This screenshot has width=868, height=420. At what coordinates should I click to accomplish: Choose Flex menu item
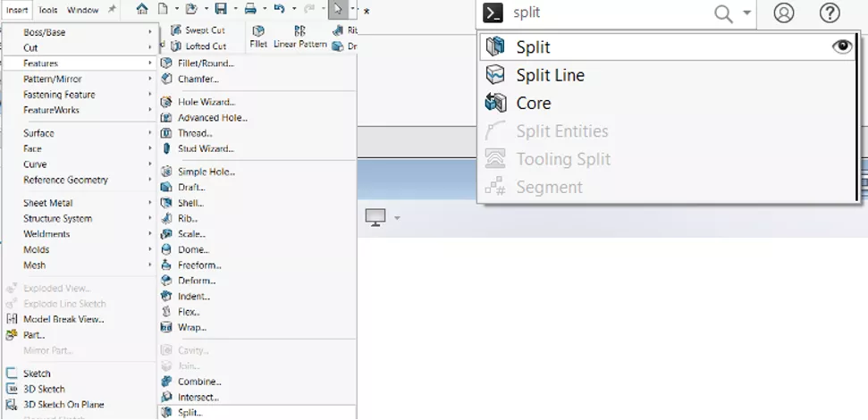pos(257,312)
